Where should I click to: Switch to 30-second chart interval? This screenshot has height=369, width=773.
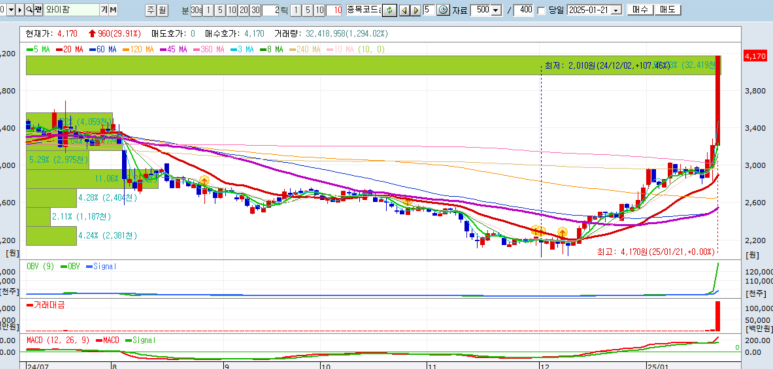[196, 10]
